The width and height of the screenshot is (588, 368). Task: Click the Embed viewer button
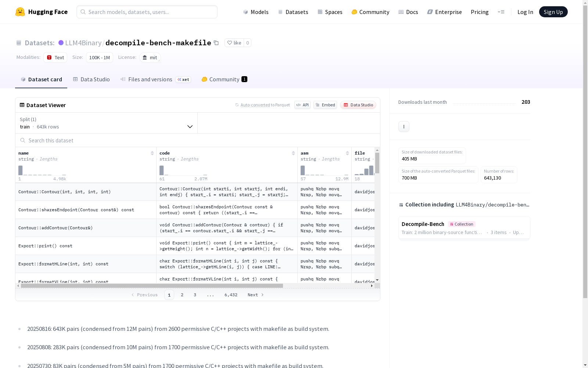pos(325,105)
